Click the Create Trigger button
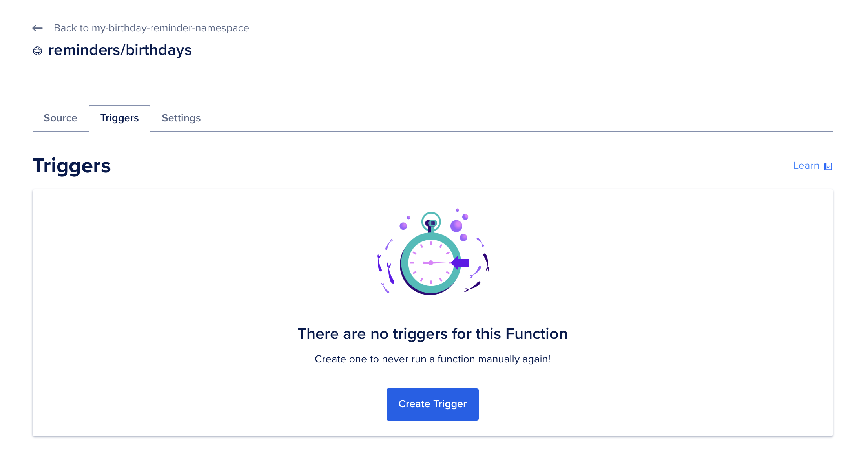 [432, 404]
